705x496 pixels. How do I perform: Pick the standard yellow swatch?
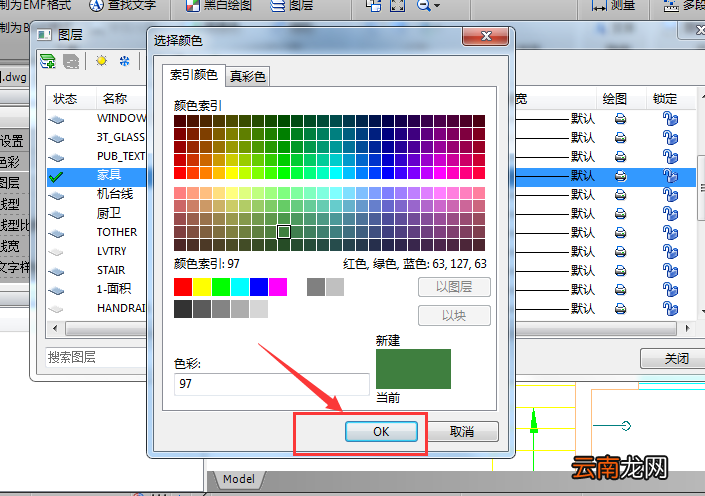click(202, 287)
